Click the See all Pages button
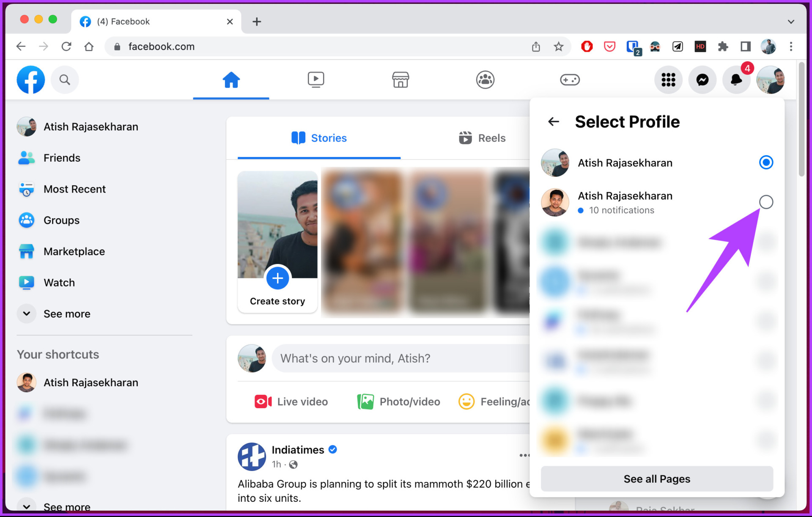 [657, 478]
